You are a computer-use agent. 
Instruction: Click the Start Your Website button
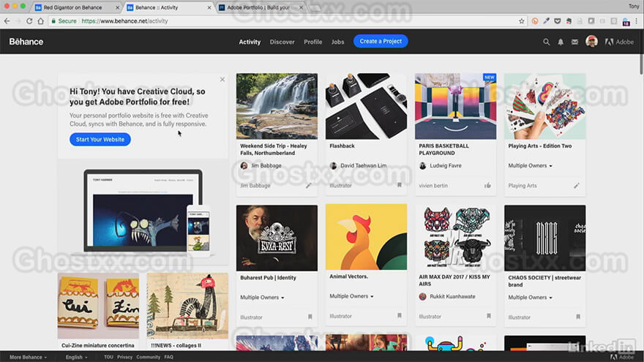(x=100, y=140)
